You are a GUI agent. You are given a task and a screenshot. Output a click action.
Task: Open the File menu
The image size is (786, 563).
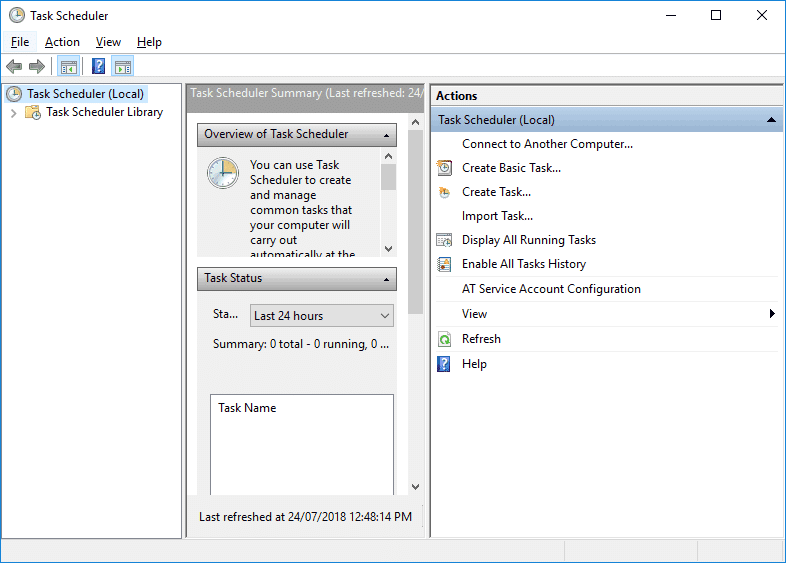(20, 42)
